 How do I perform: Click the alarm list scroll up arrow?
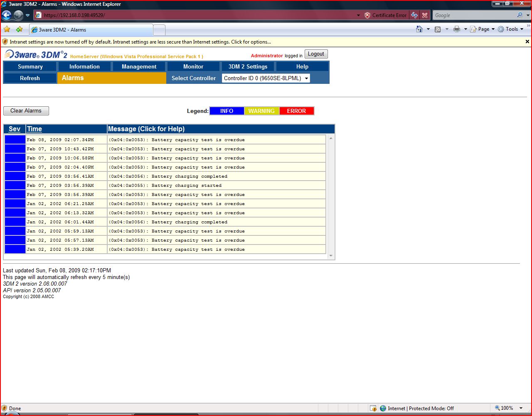point(331,138)
